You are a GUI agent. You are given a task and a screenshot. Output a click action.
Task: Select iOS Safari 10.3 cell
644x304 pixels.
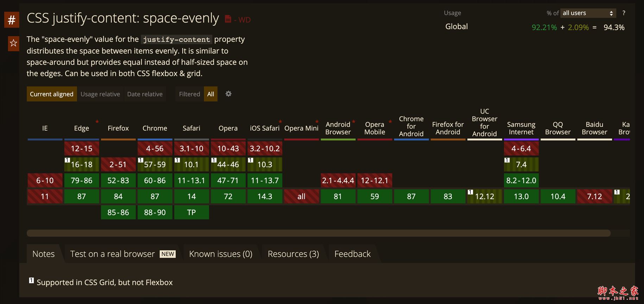[265, 164]
